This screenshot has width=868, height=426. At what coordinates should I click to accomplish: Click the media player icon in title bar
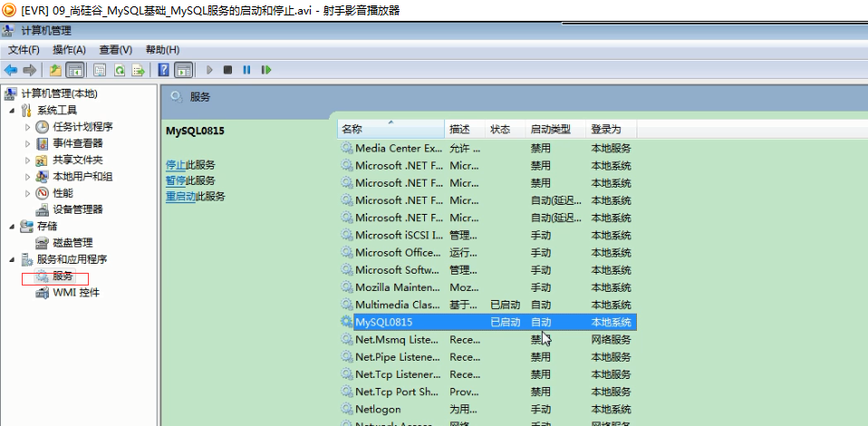9,10
